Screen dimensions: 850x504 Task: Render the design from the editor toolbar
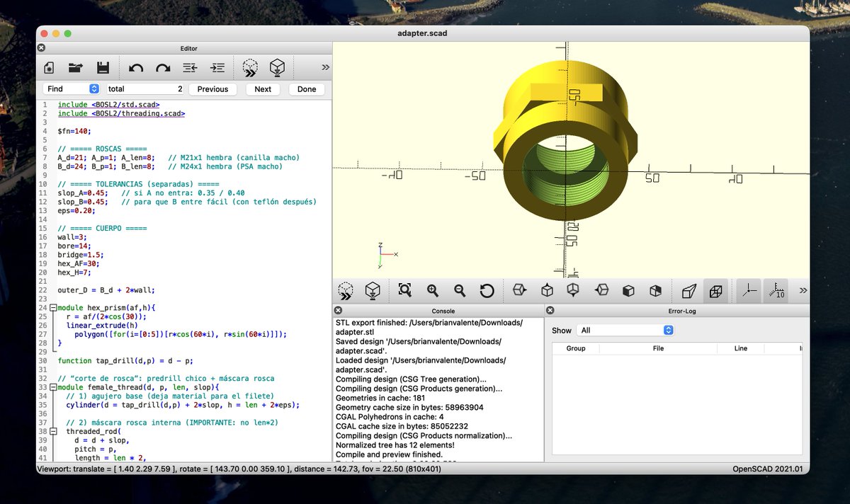[x=277, y=68]
